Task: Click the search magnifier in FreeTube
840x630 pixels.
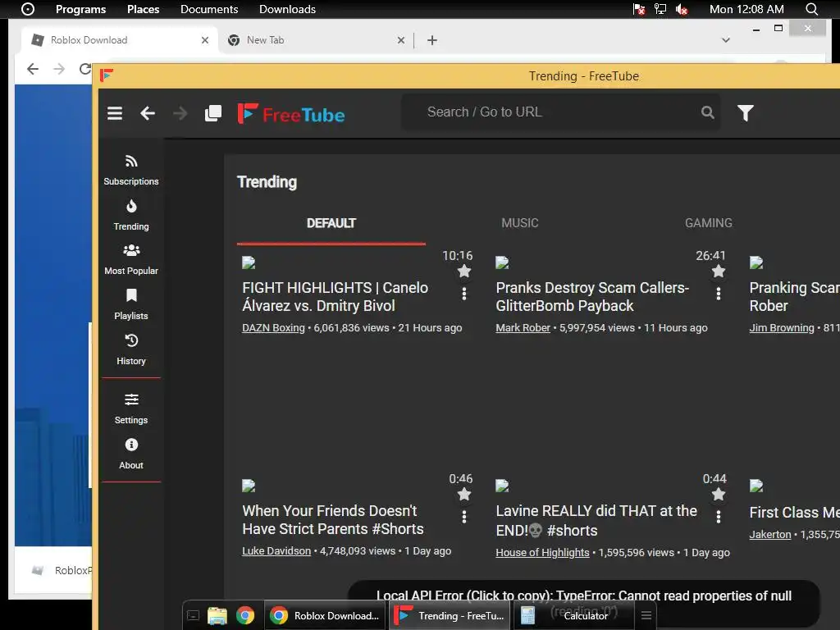Action: point(708,112)
